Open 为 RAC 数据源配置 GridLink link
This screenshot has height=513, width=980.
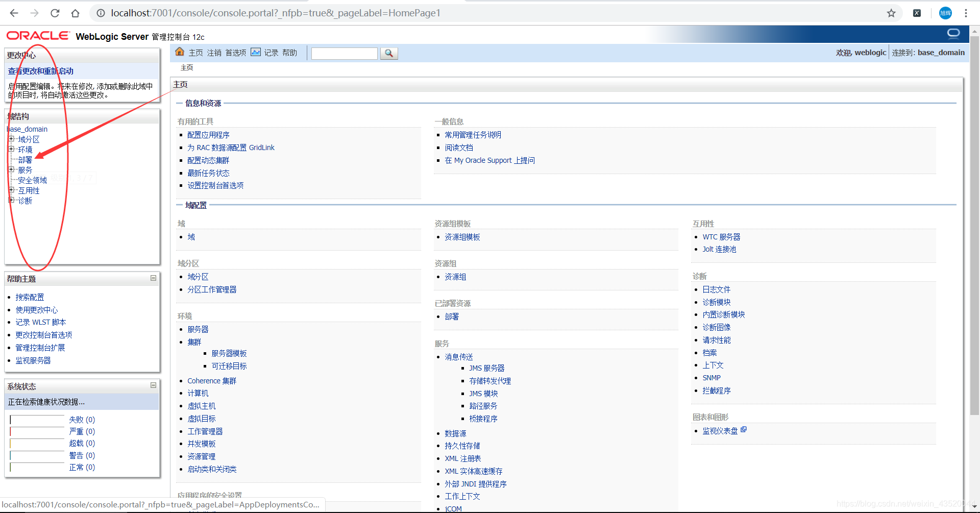231,148
